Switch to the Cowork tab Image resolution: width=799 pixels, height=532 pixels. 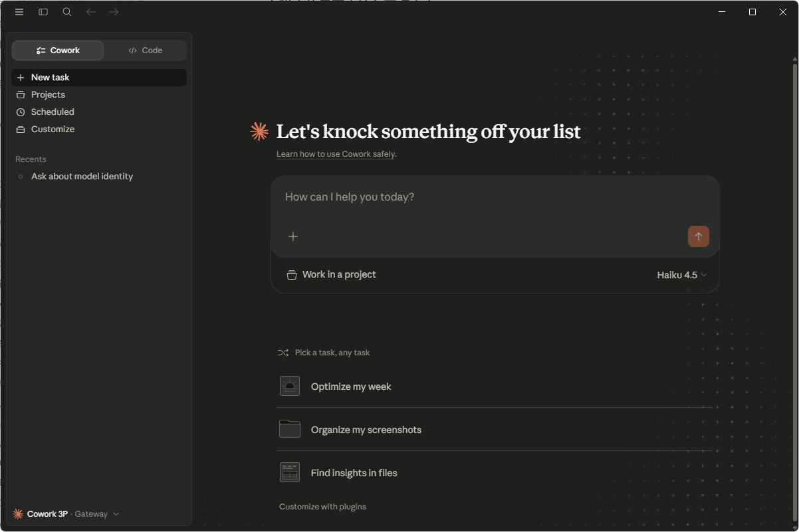58,50
